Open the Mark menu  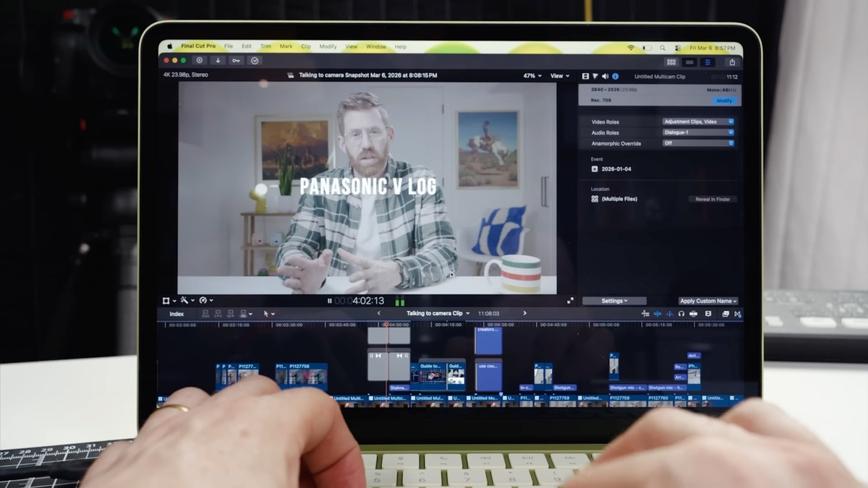click(286, 46)
